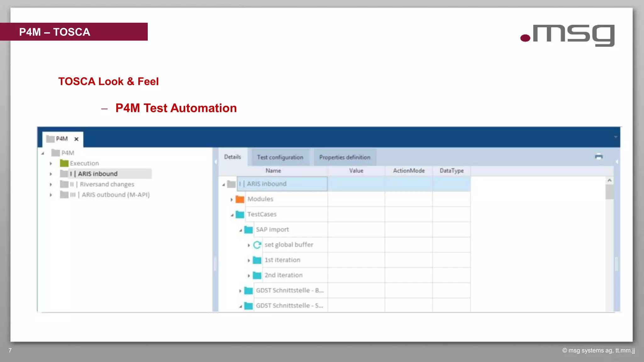Screen dimensions: 644x362
Task: Click the 2nd iteration folder icon
Action: [x=257, y=275]
